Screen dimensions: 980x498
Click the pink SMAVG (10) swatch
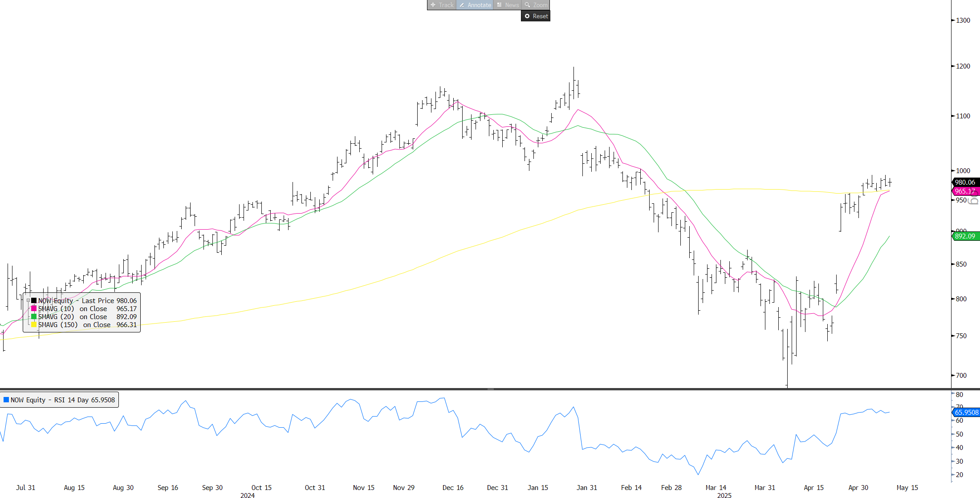pyautogui.click(x=34, y=309)
